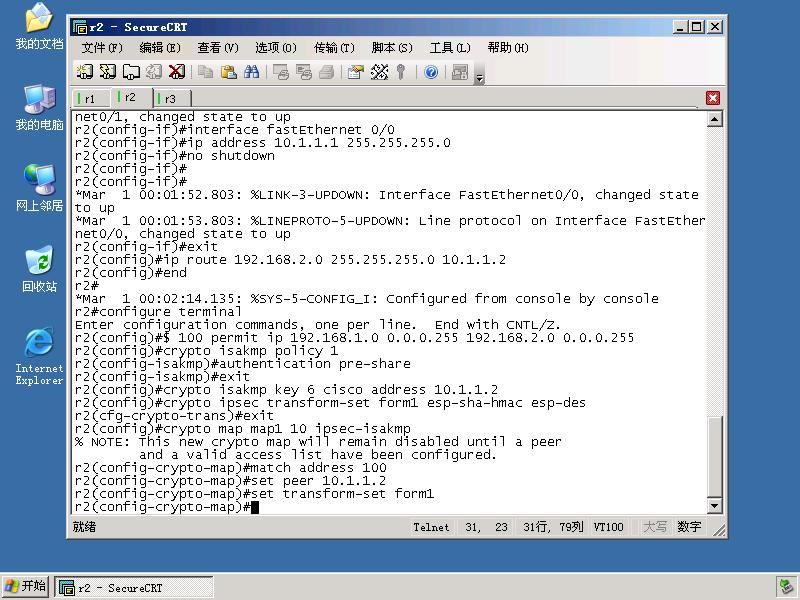Viewport: 800px width, 600px height.
Task: Click VT100 status bar entry
Action: point(608,527)
